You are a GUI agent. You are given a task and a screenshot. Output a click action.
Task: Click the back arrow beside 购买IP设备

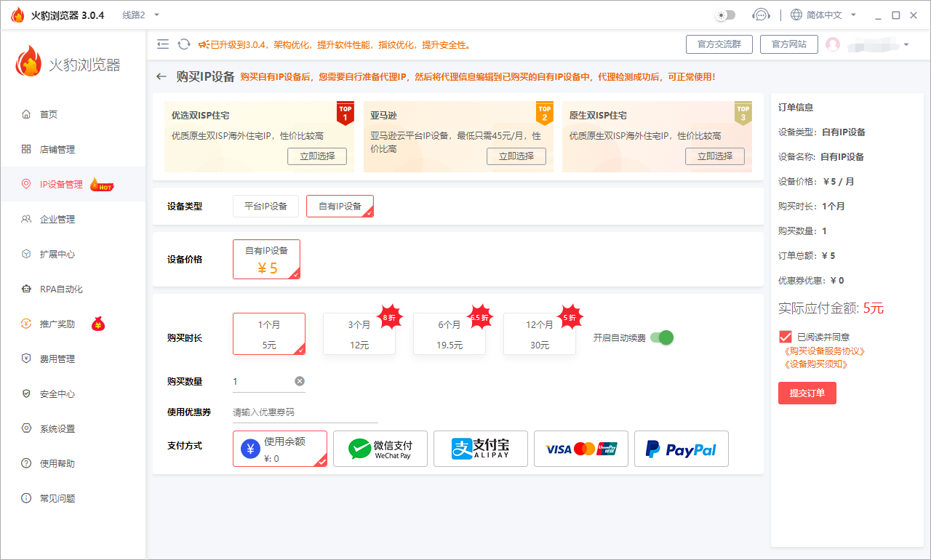tap(161, 76)
